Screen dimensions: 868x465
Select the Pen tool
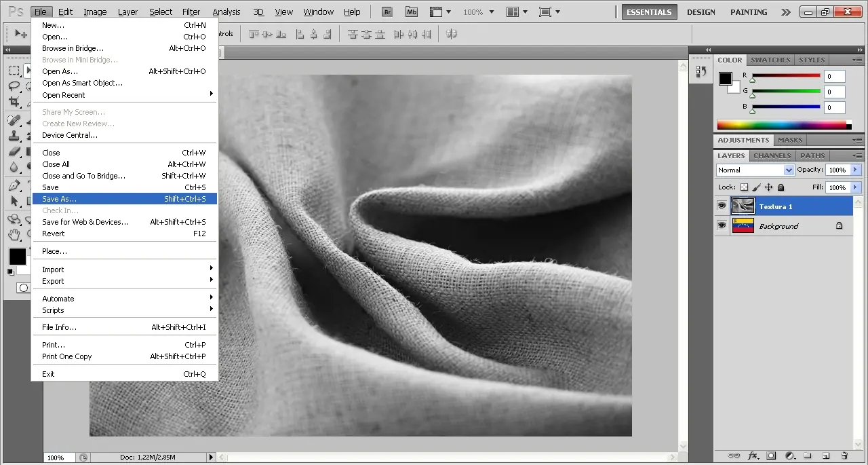pos(14,185)
